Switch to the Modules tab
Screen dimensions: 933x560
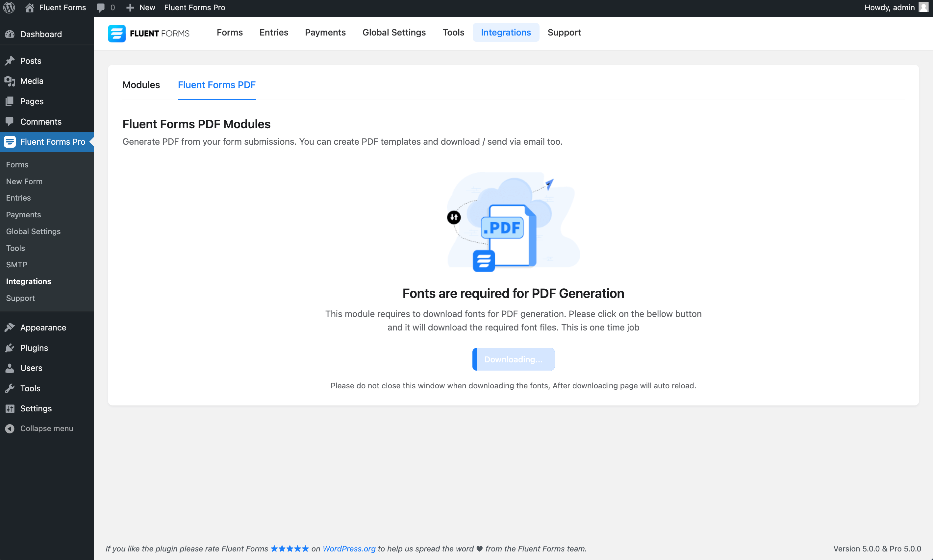click(x=141, y=85)
